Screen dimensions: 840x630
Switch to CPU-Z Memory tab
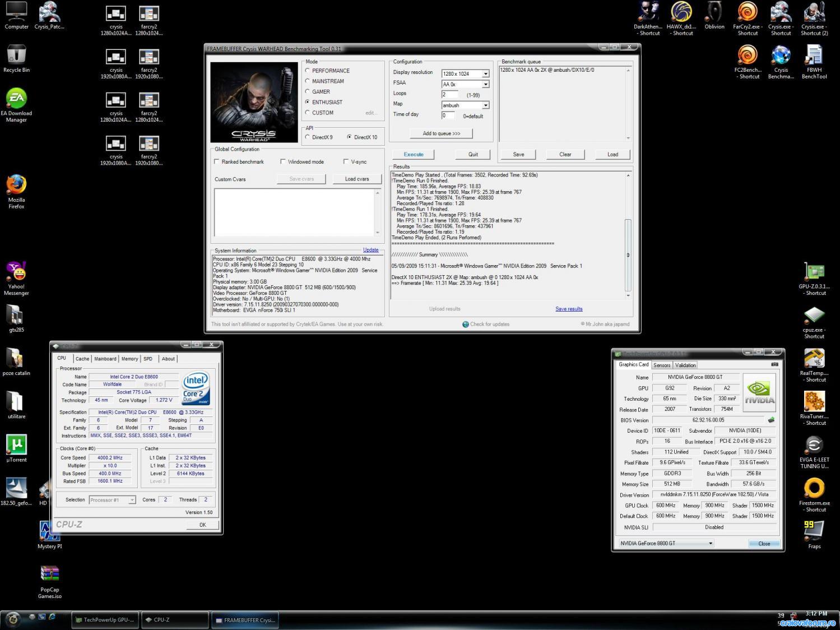point(129,359)
